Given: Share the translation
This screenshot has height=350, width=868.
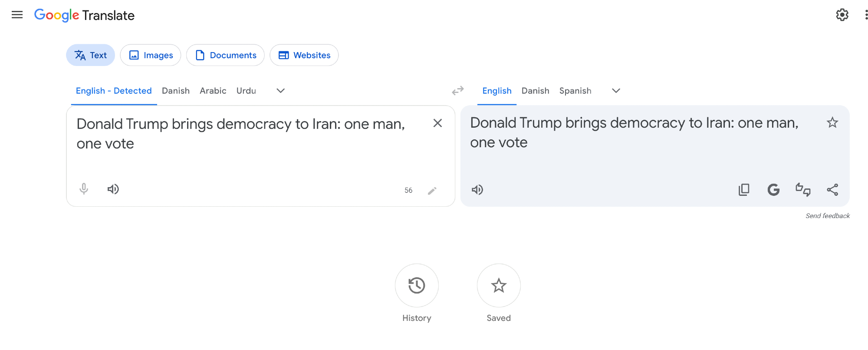Looking at the screenshot, I should click(832, 190).
